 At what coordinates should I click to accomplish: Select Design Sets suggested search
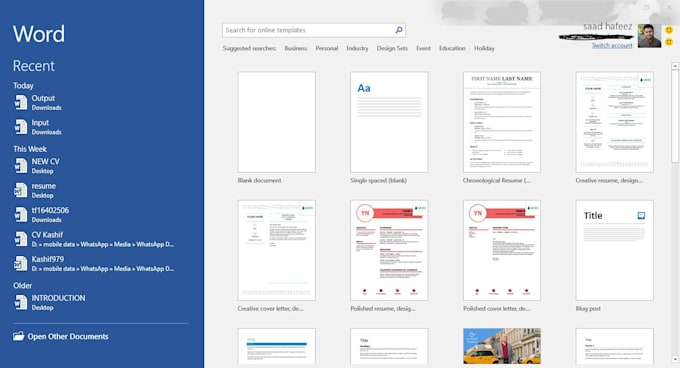[x=392, y=48]
